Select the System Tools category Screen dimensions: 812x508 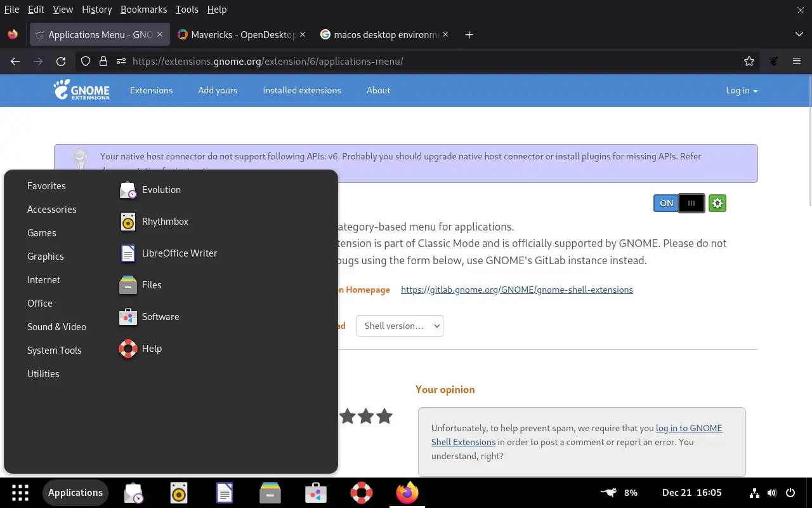click(x=55, y=351)
